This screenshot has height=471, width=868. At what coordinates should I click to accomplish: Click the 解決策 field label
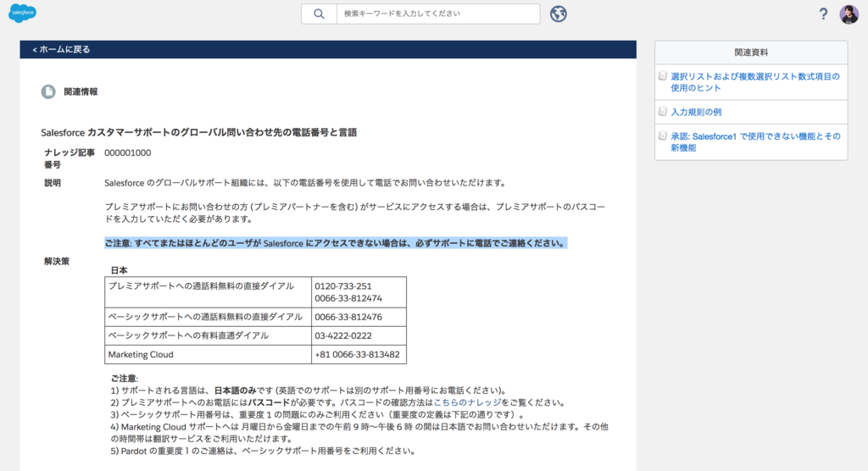tap(57, 261)
